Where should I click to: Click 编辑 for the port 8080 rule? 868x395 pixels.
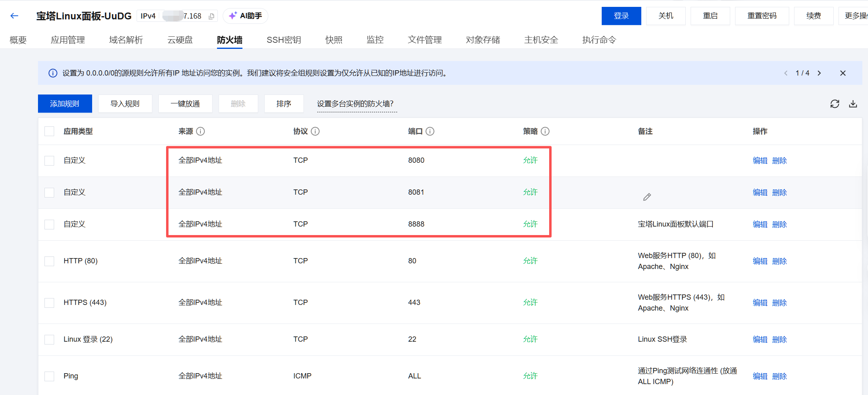[x=760, y=161]
